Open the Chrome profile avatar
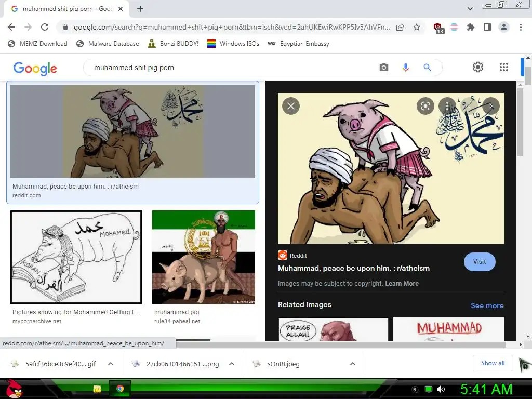This screenshot has width=532, height=399. [504, 27]
